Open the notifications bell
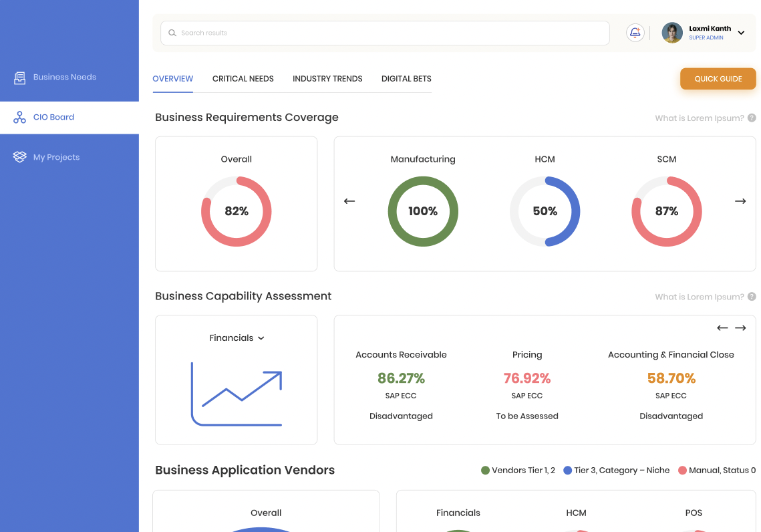 tap(635, 33)
